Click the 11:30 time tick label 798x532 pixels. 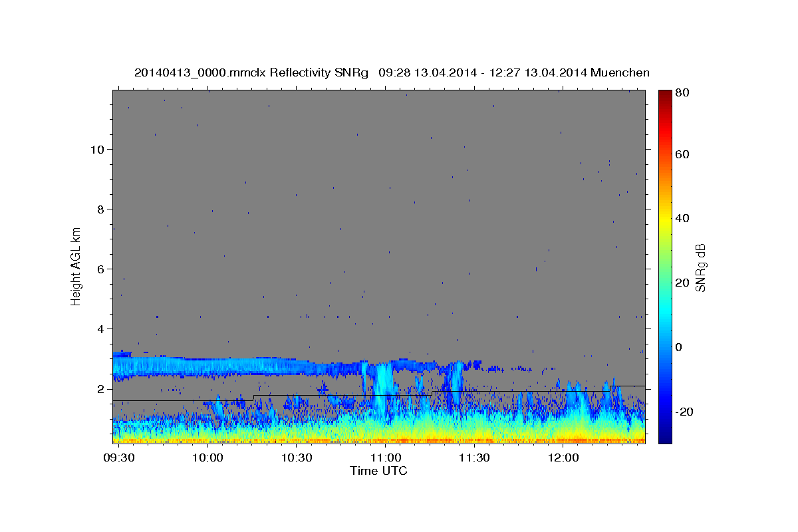474,458
